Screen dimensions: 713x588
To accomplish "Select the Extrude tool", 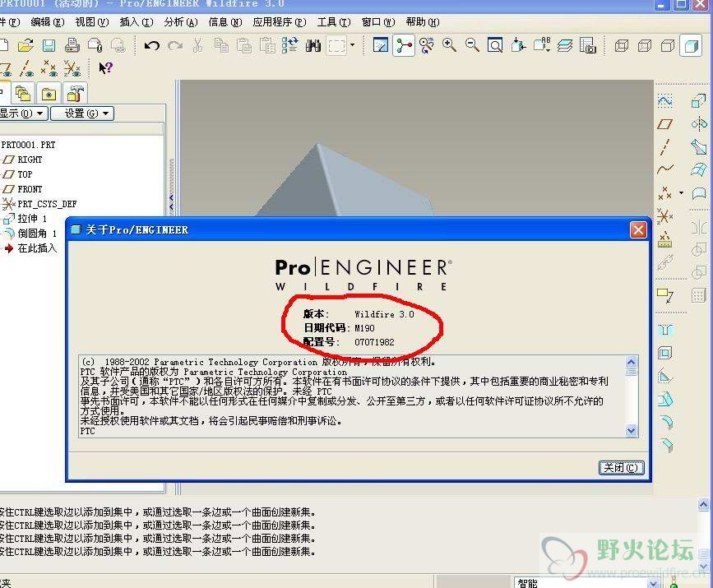I will (x=698, y=100).
